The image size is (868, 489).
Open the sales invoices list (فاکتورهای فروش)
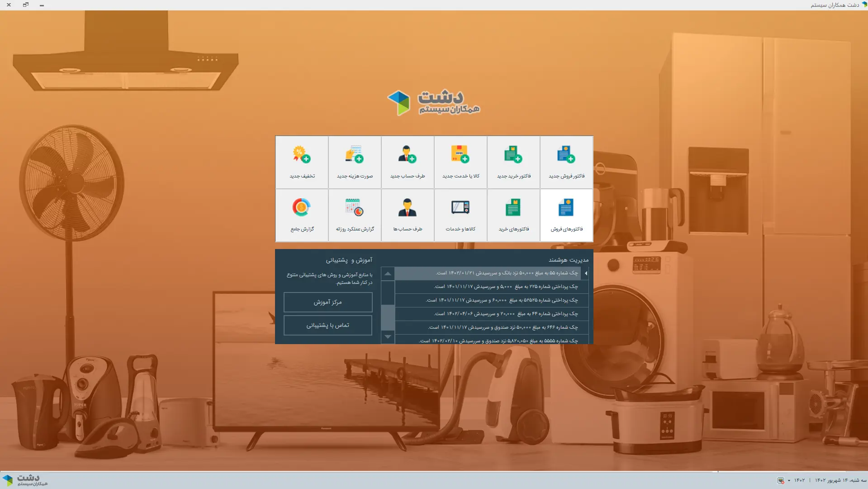coord(566,215)
